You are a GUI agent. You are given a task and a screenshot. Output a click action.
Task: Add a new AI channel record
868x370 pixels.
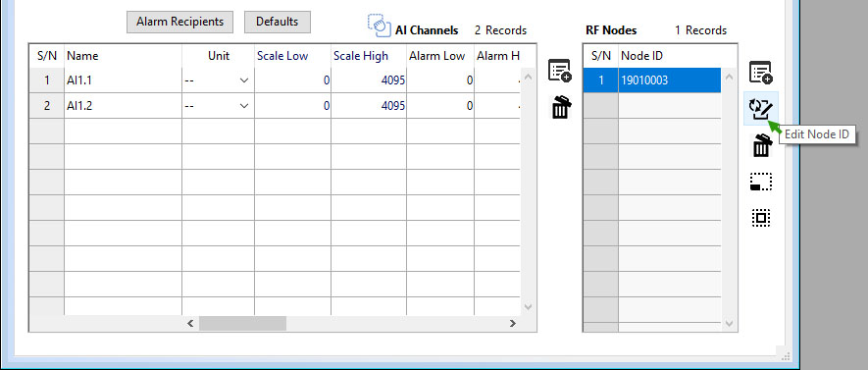560,72
